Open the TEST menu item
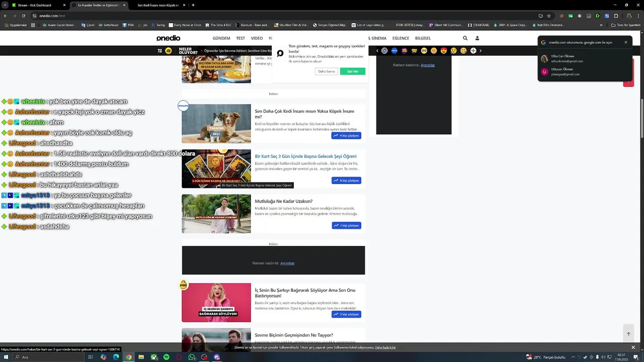Image resolution: width=644 pixels, height=362 pixels. (240, 38)
